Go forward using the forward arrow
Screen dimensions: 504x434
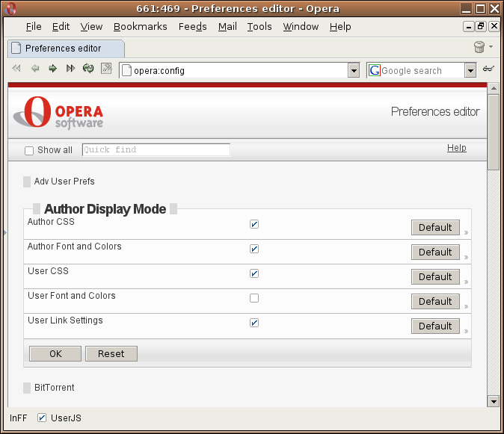pyautogui.click(x=52, y=68)
